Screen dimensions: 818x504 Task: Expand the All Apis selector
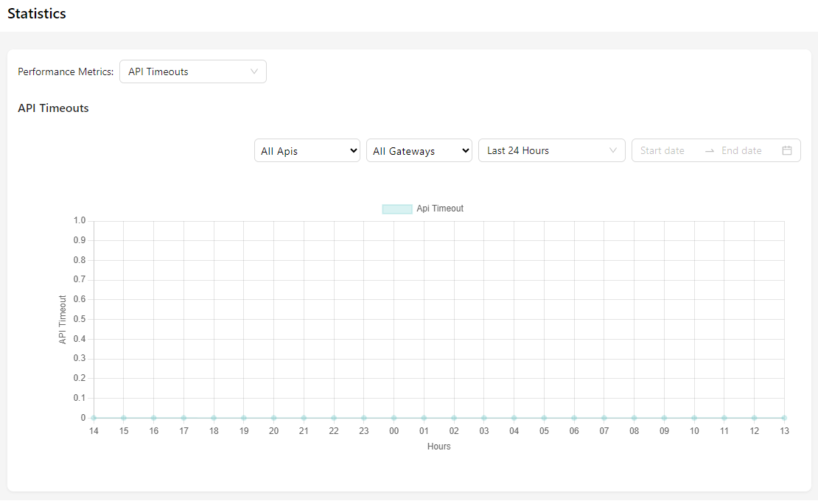(x=307, y=150)
